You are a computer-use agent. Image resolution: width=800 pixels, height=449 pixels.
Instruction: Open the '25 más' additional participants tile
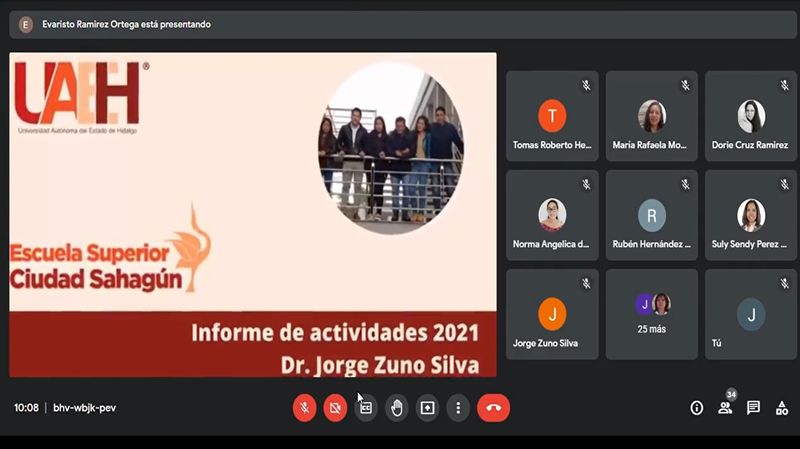coord(652,314)
